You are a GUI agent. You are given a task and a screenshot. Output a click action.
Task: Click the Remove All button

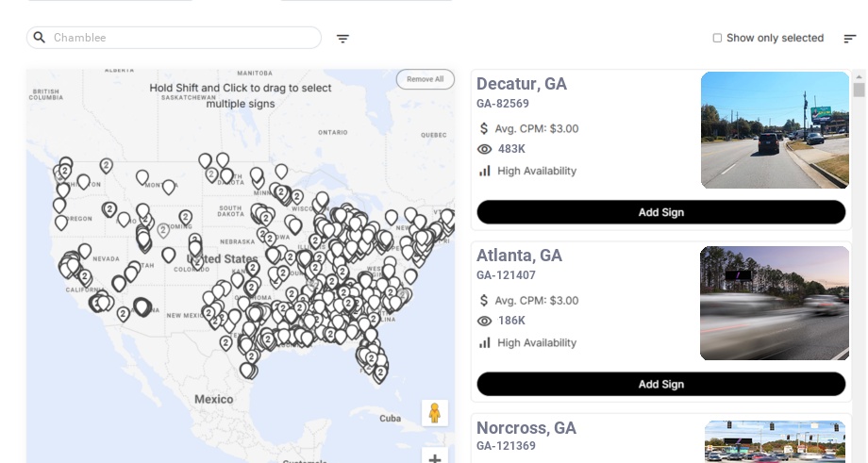(425, 79)
